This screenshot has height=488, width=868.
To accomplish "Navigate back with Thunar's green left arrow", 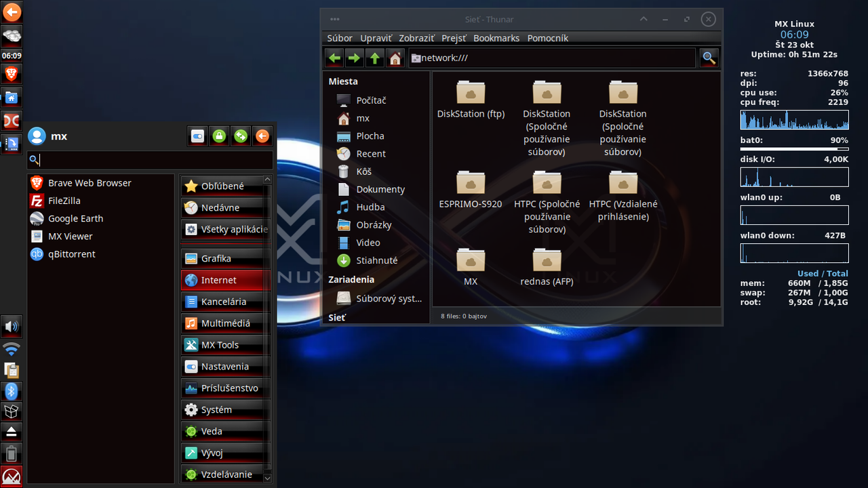I will (x=334, y=58).
